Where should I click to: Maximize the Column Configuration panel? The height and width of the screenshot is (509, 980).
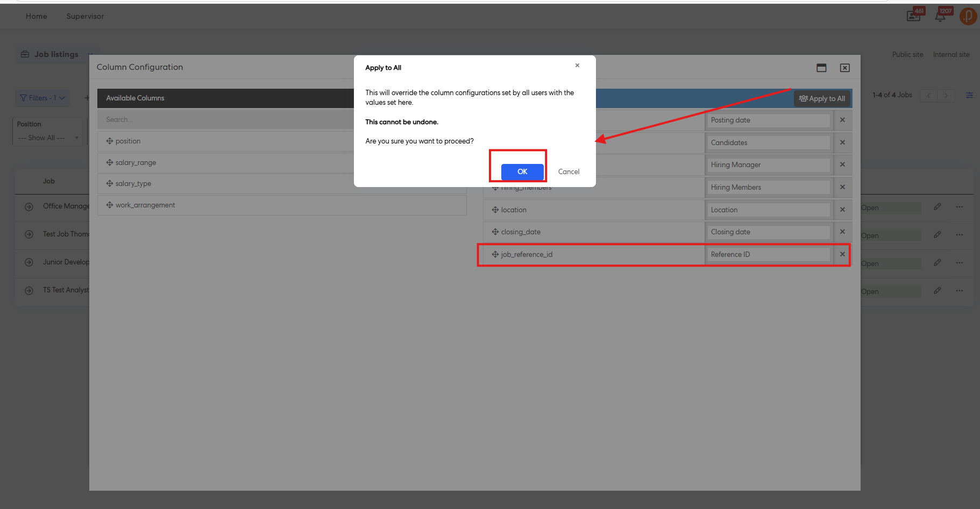[821, 68]
